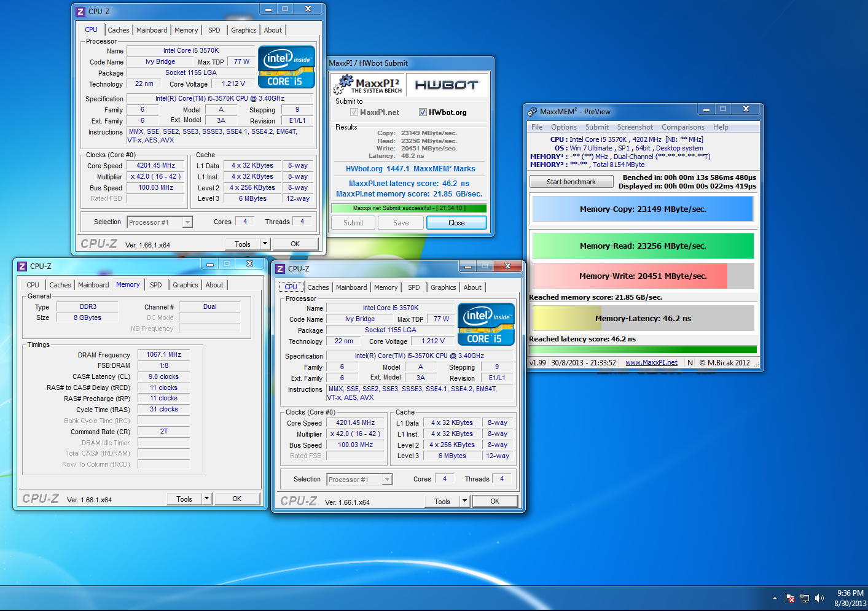
Task: Open the Help menu in MaxxMEM²
Action: [721, 127]
